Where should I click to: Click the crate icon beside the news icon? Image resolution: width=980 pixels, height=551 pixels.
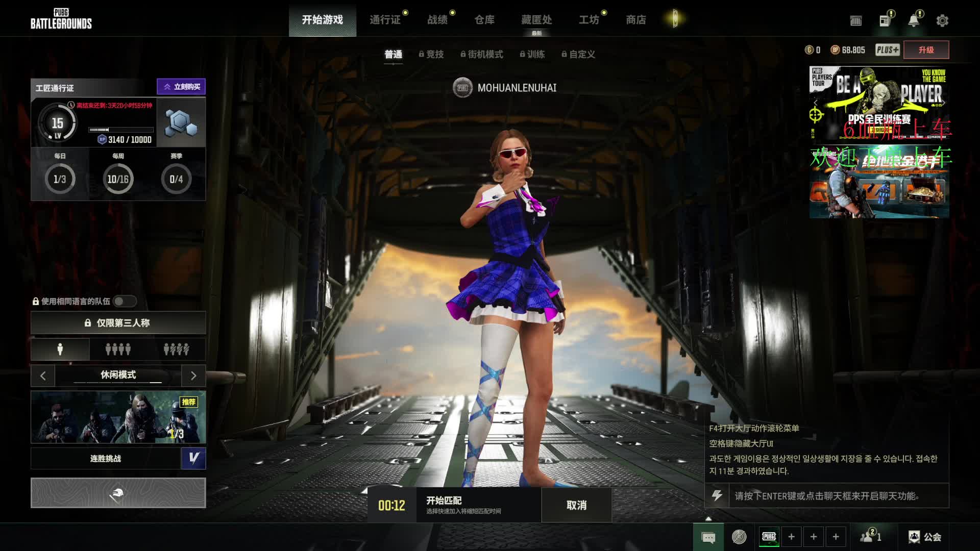point(856,20)
